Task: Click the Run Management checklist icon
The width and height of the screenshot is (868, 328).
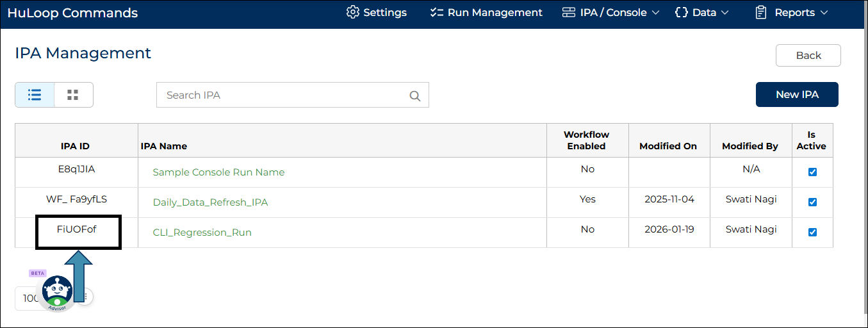Action: [437, 12]
